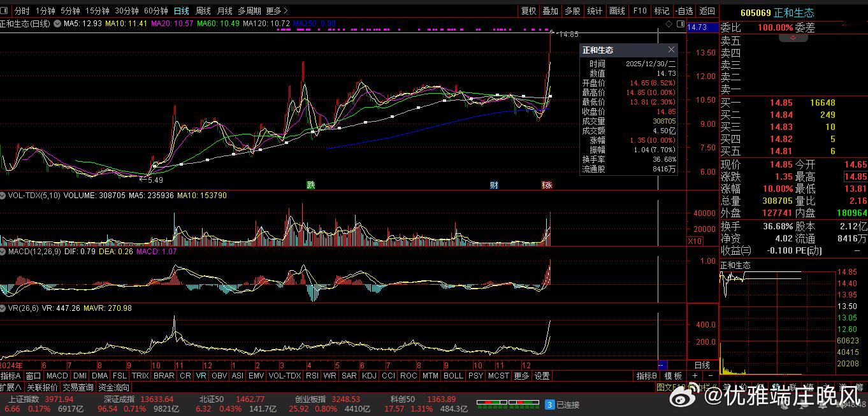The width and height of the screenshot is (868, 416).
Task: Open F10 company info
Action: click(x=640, y=11)
